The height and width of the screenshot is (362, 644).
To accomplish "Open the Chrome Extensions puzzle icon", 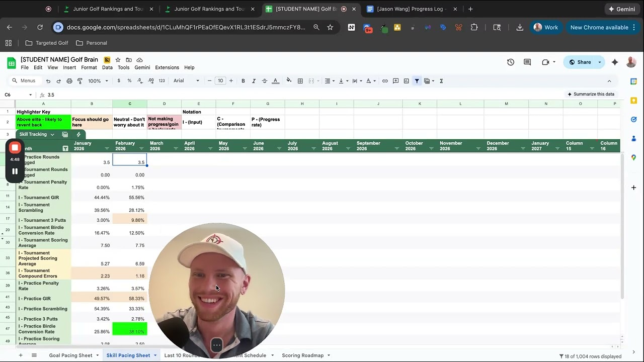I will click(474, 27).
